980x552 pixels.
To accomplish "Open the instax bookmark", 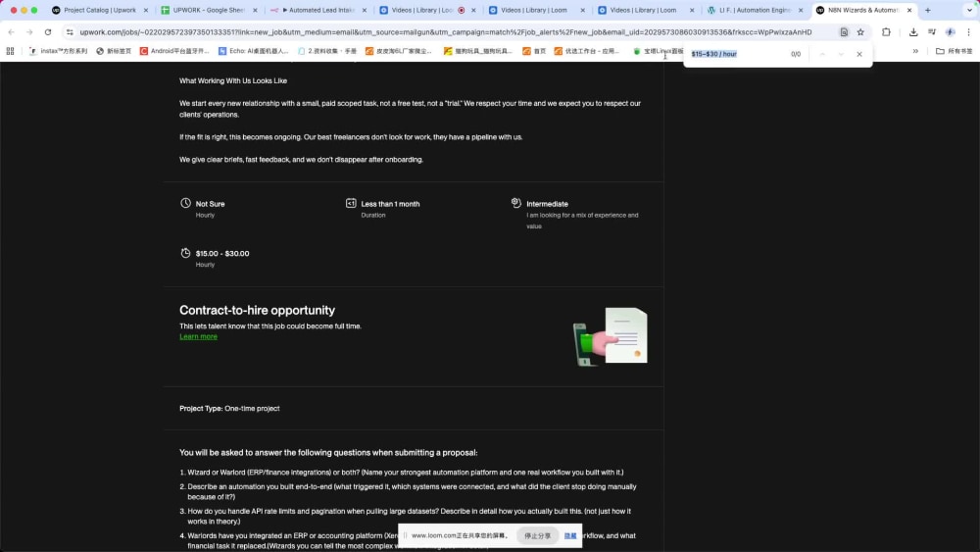I will (59, 51).
